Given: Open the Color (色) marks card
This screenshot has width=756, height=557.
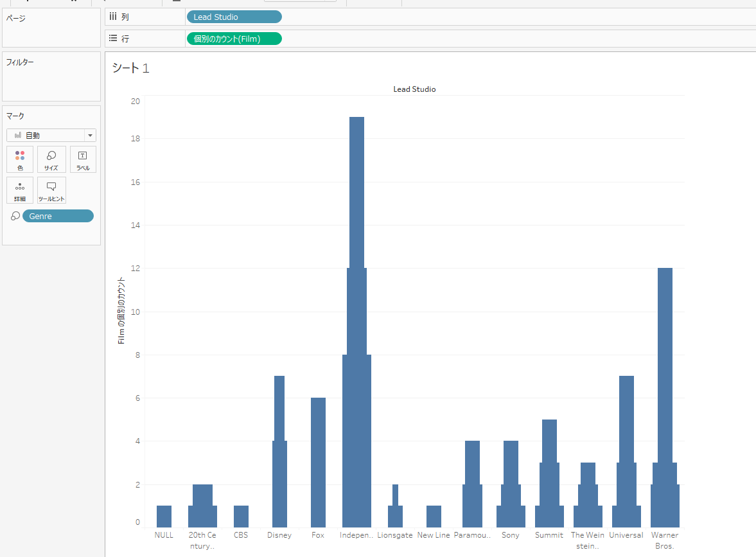Looking at the screenshot, I should [20, 159].
